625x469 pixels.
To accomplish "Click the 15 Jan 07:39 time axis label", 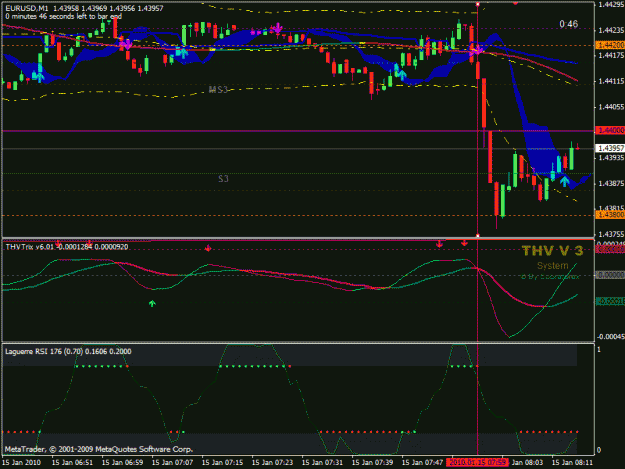I will (372, 463).
